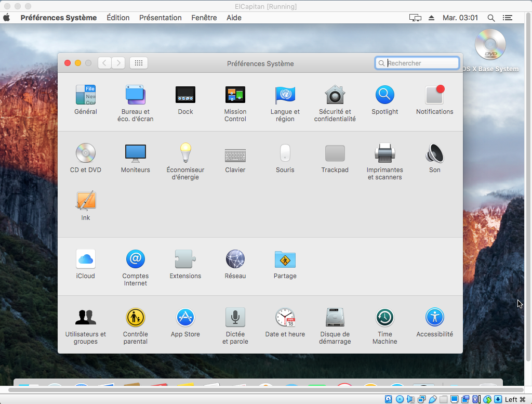
Task: Open Dictée et parole pane
Action: tap(235, 326)
